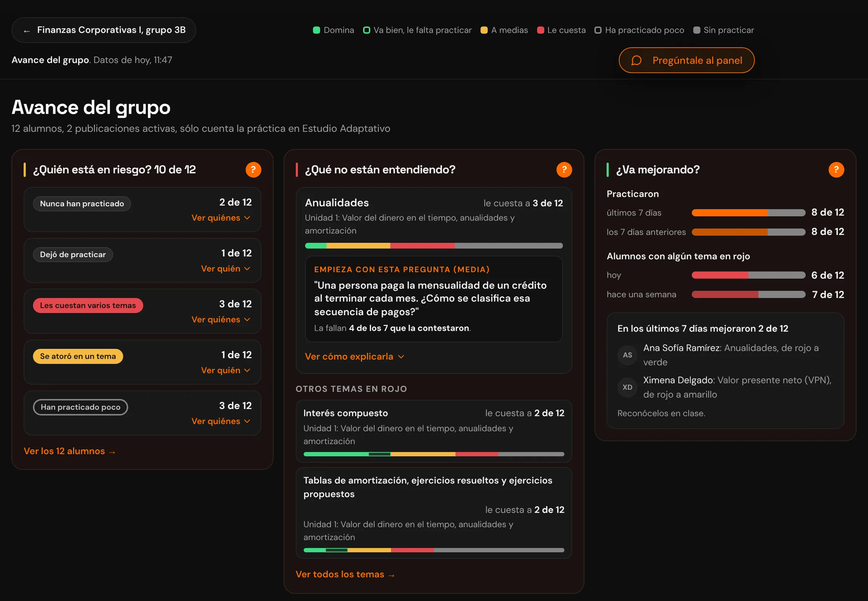
Task: Click the AS avatar for Ana Sofía Ramírez
Action: click(627, 355)
